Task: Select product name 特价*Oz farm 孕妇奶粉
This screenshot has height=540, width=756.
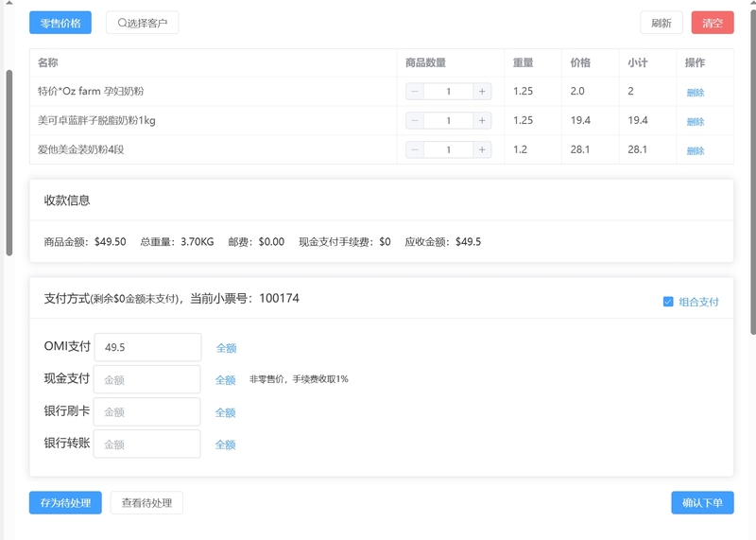Action: click(91, 91)
